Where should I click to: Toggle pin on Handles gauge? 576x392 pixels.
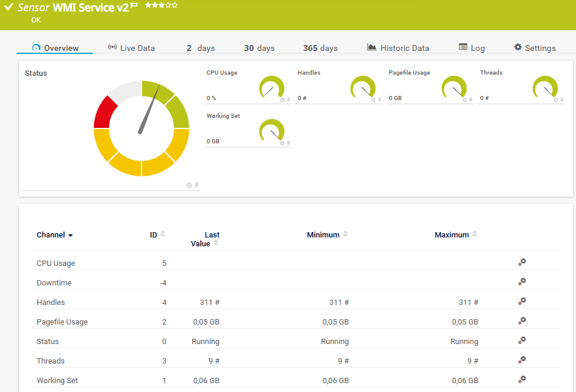point(379,100)
